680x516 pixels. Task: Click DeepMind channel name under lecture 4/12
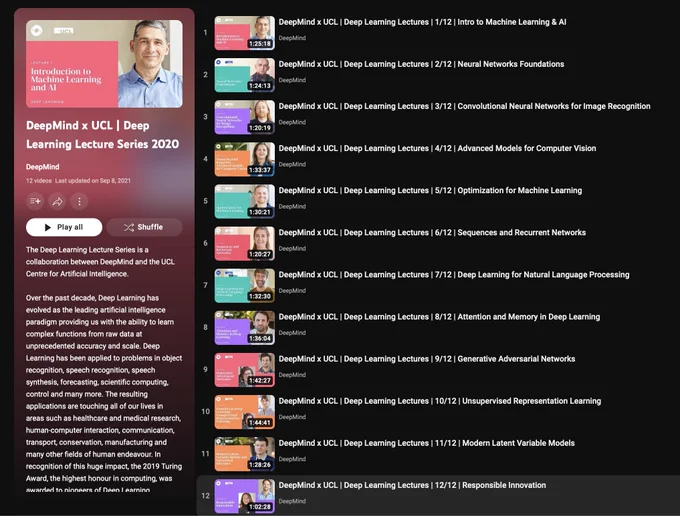pyautogui.click(x=292, y=164)
